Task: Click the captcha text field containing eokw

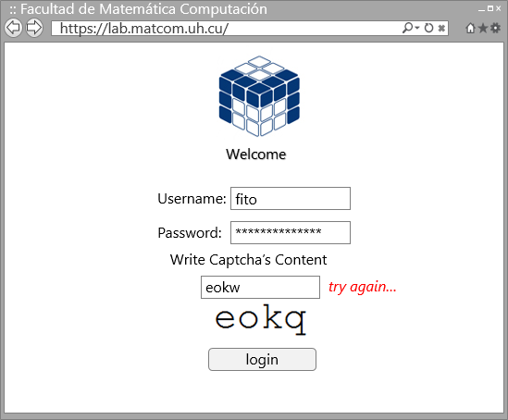Action: point(260,287)
